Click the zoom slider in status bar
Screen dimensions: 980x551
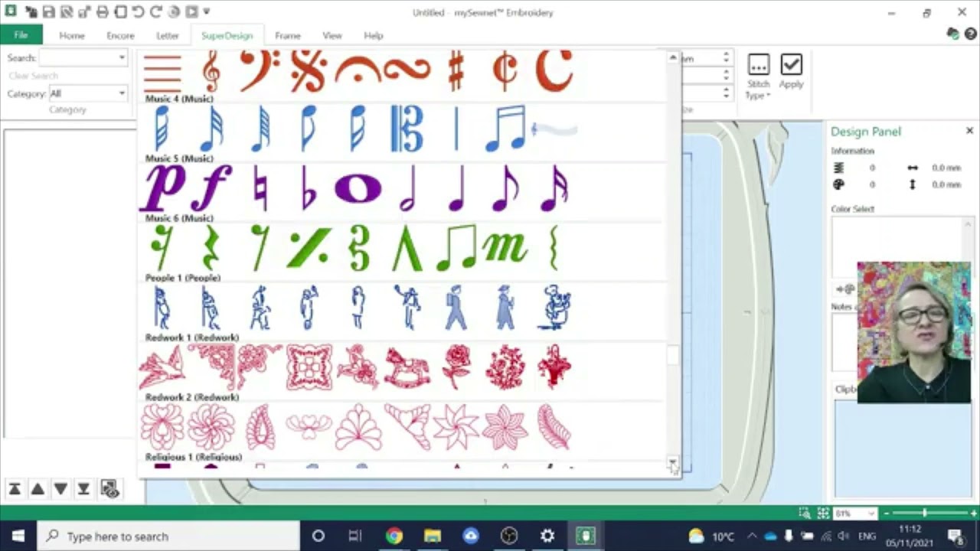[x=926, y=513]
